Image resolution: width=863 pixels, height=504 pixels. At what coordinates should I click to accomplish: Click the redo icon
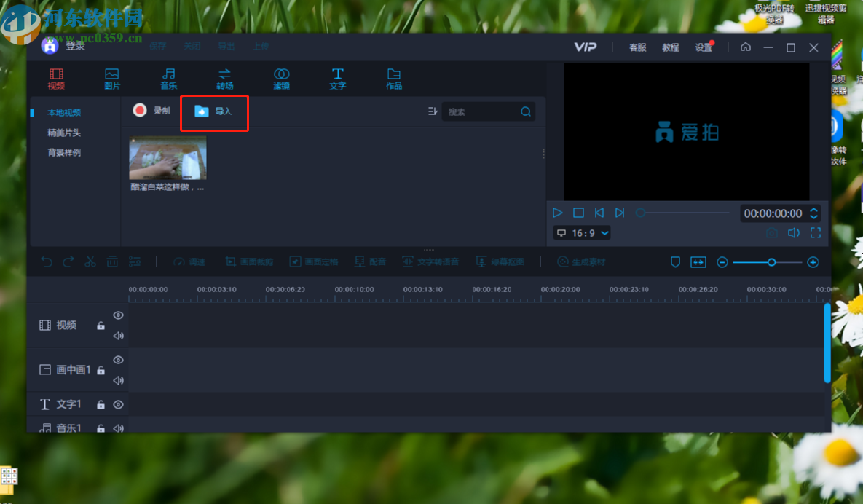(68, 262)
